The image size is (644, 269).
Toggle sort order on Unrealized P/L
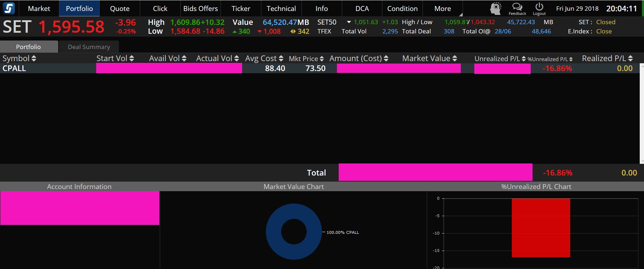tap(524, 59)
